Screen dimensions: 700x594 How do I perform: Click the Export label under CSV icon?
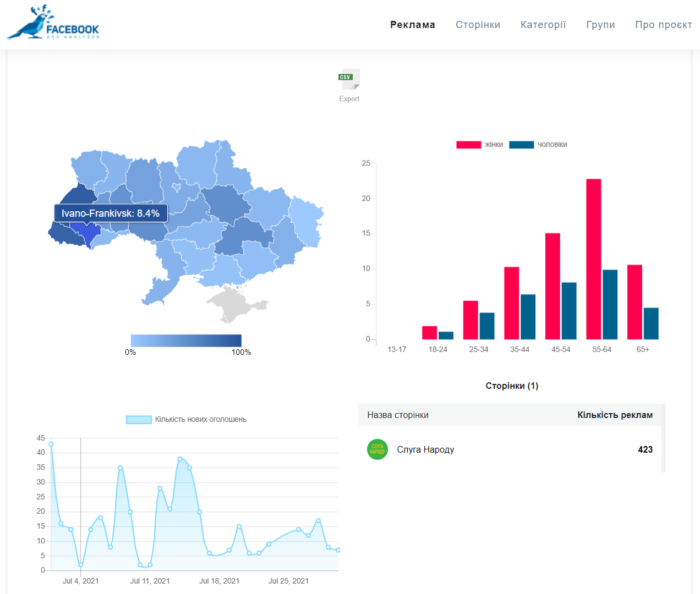pos(349,99)
